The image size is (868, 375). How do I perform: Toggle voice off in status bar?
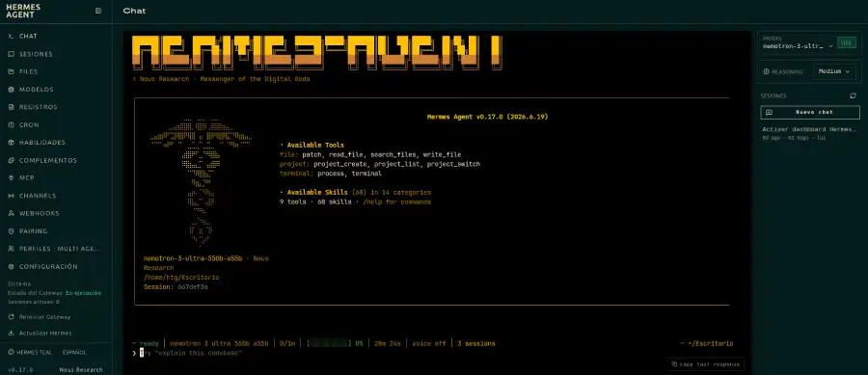428,343
